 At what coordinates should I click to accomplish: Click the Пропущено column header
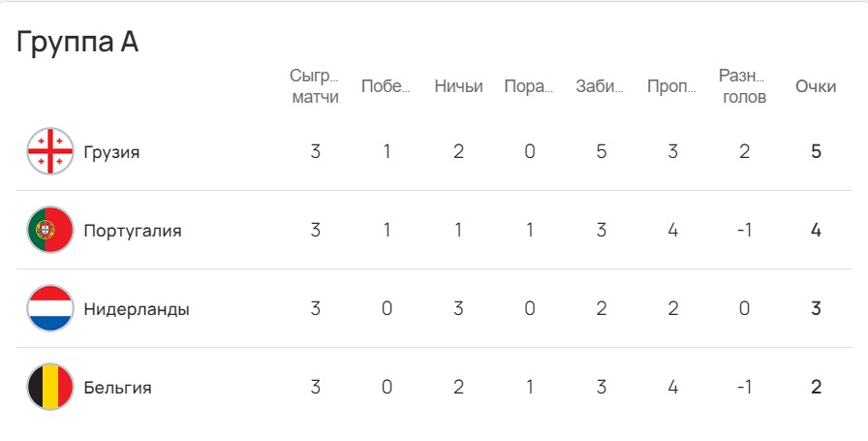[x=672, y=86]
